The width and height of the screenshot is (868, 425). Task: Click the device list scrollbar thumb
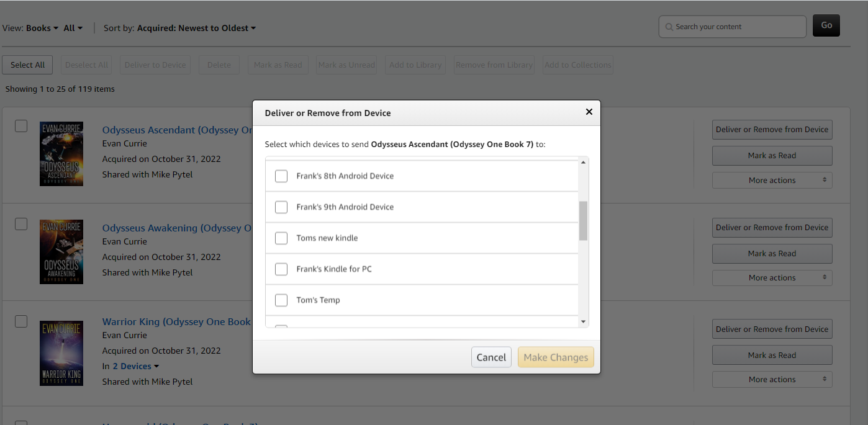583,221
